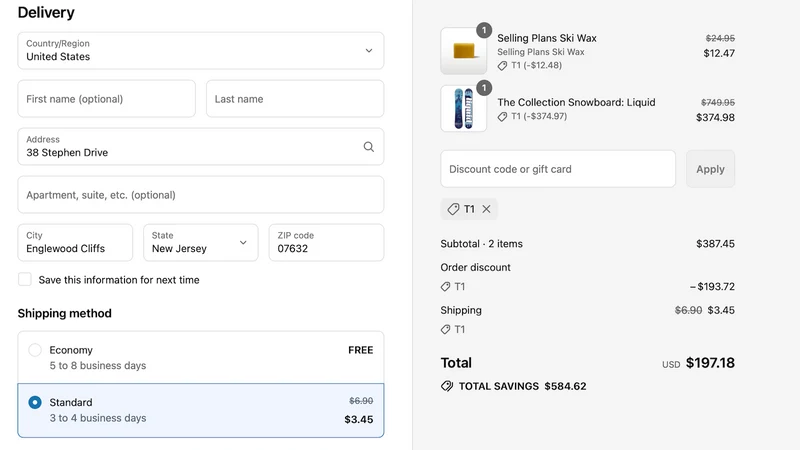Screen dimensions: 800x450
Task: Click the Subtotal · 2 items label
Action: coord(482,244)
